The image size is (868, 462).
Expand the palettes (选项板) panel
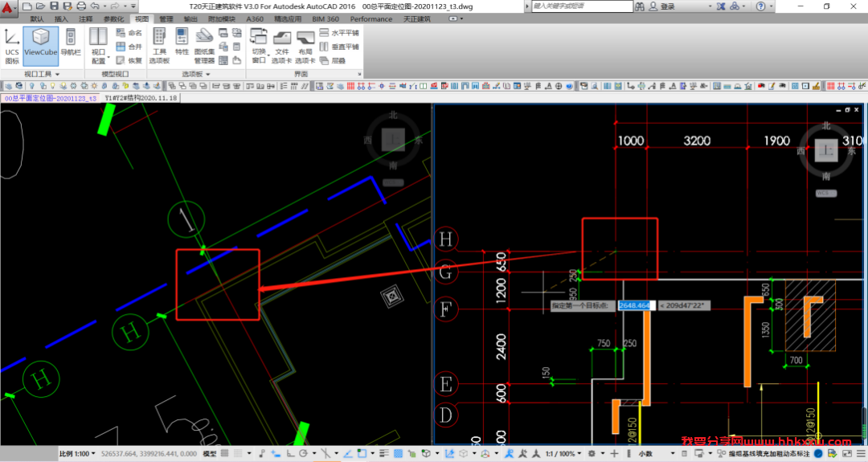click(x=197, y=74)
